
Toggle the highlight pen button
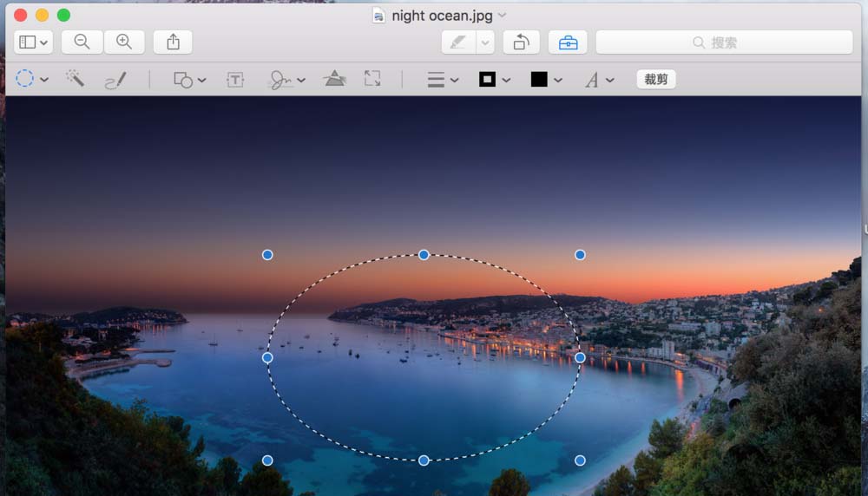(458, 42)
